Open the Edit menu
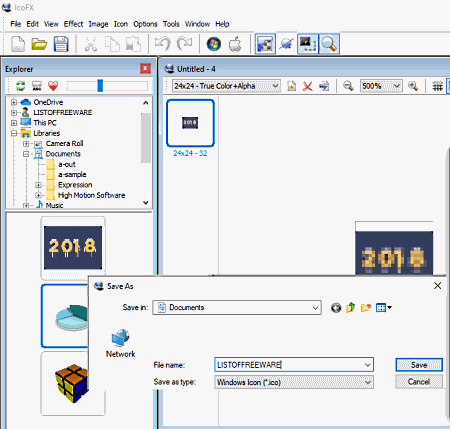Screen dimensions: 450x429 [x=32, y=24]
